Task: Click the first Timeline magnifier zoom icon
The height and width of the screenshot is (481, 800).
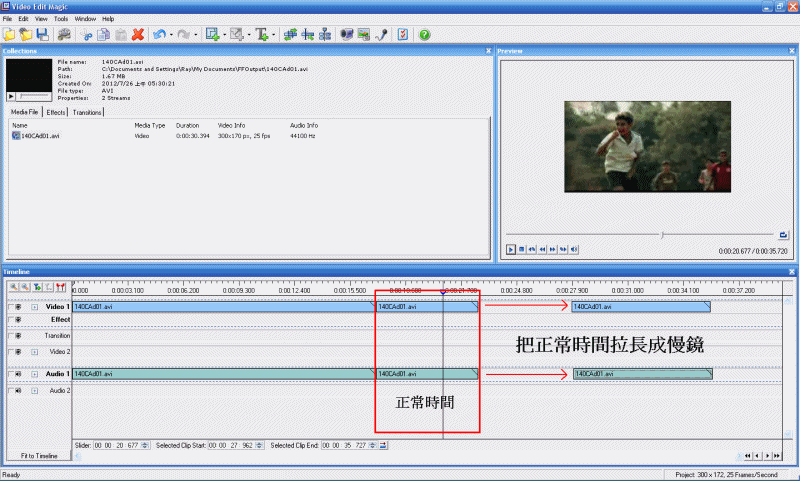Action: pos(14,287)
